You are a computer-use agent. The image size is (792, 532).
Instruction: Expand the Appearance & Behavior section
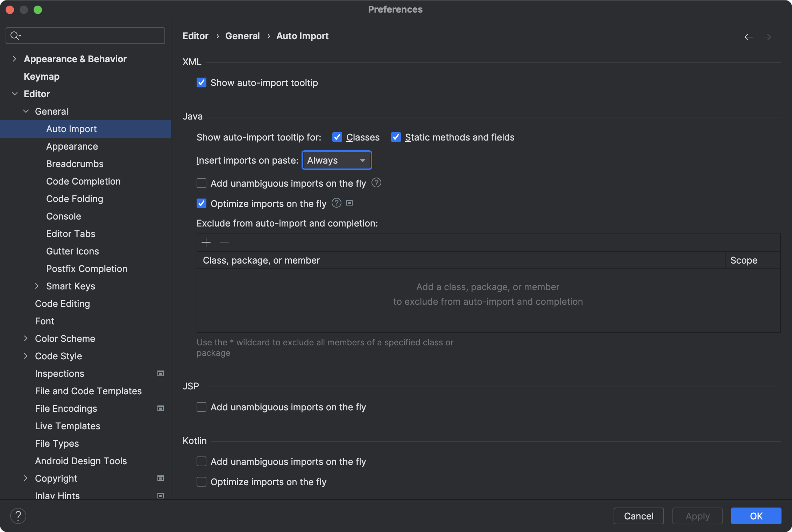[14, 59]
